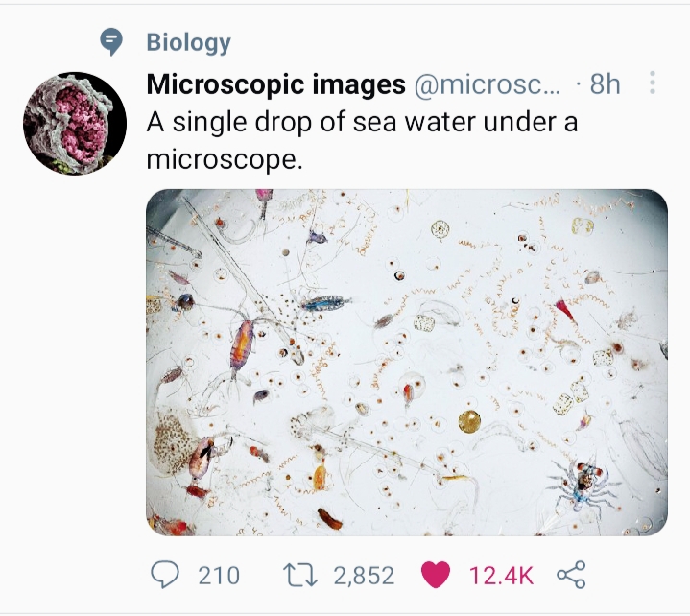Open the Microscopic images profile avatar
690x616 pixels.
click(x=74, y=123)
